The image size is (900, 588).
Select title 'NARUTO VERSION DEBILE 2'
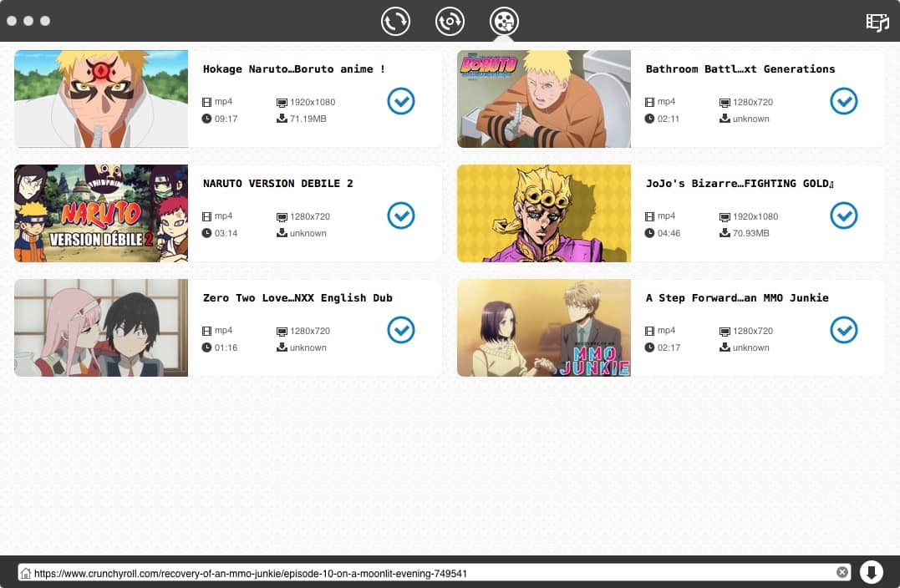point(277,184)
